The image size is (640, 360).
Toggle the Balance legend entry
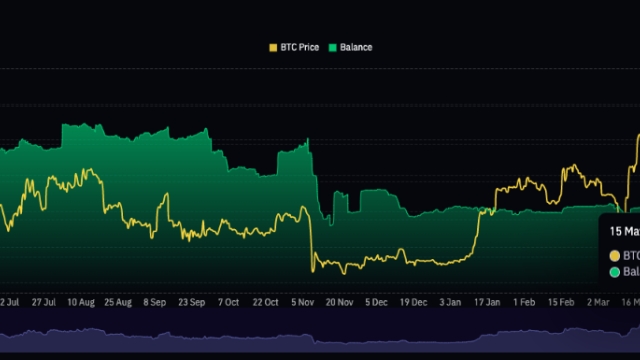click(351, 47)
